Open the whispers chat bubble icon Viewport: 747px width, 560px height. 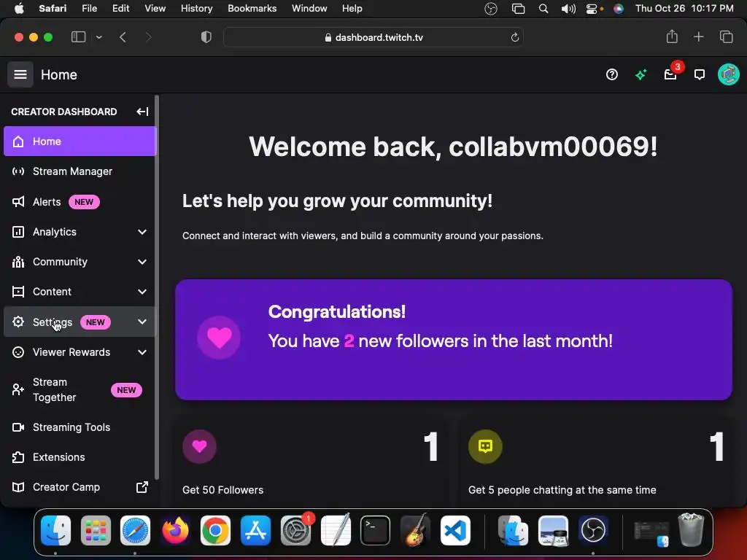(x=700, y=74)
